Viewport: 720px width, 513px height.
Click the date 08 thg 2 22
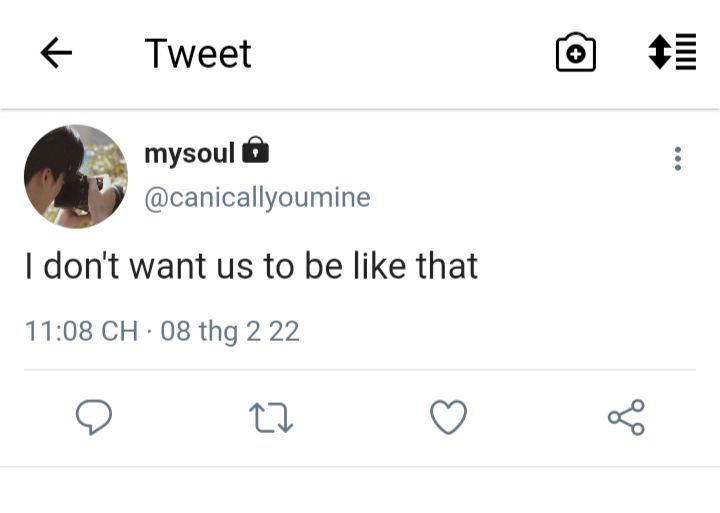pyautogui.click(x=229, y=331)
